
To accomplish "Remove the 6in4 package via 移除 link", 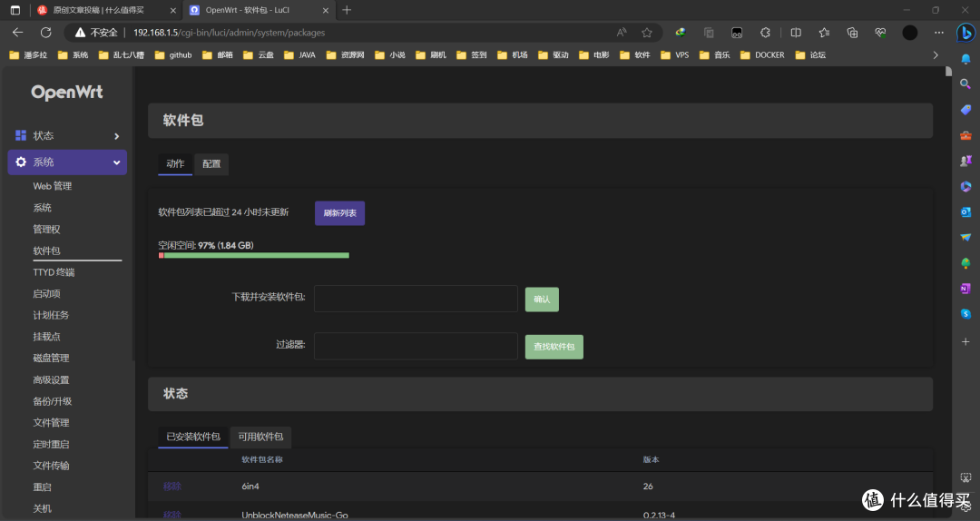I will pos(172,487).
